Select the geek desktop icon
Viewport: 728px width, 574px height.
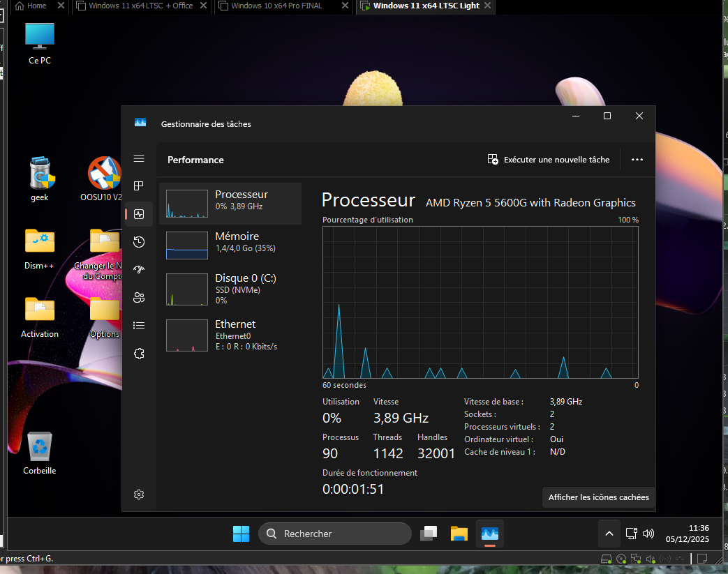coord(40,179)
